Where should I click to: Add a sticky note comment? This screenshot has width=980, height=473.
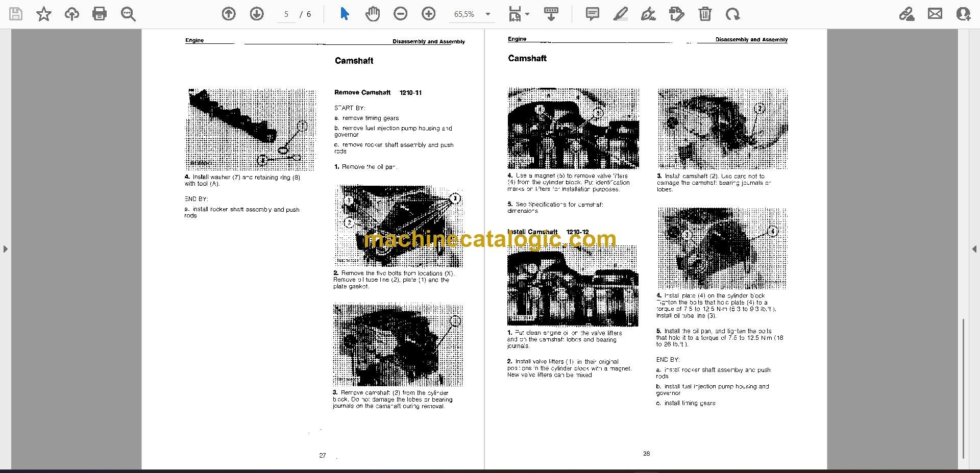(x=592, y=14)
